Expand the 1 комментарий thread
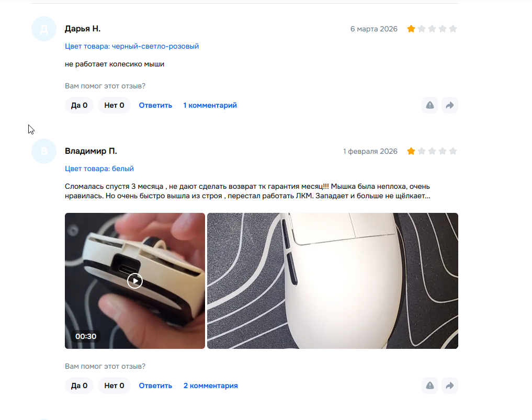Image resolution: width=532 pixels, height=420 pixels. (x=210, y=105)
